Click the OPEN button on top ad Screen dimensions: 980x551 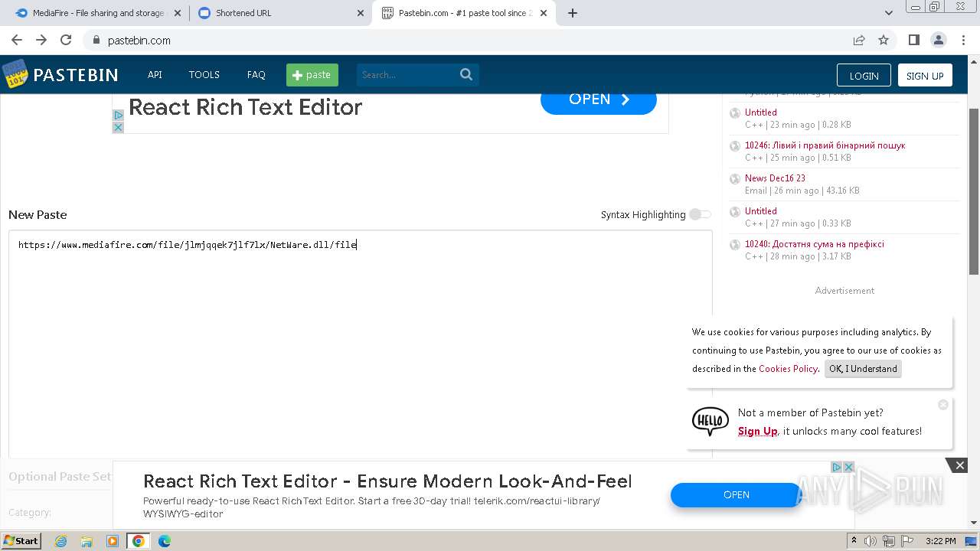599,100
